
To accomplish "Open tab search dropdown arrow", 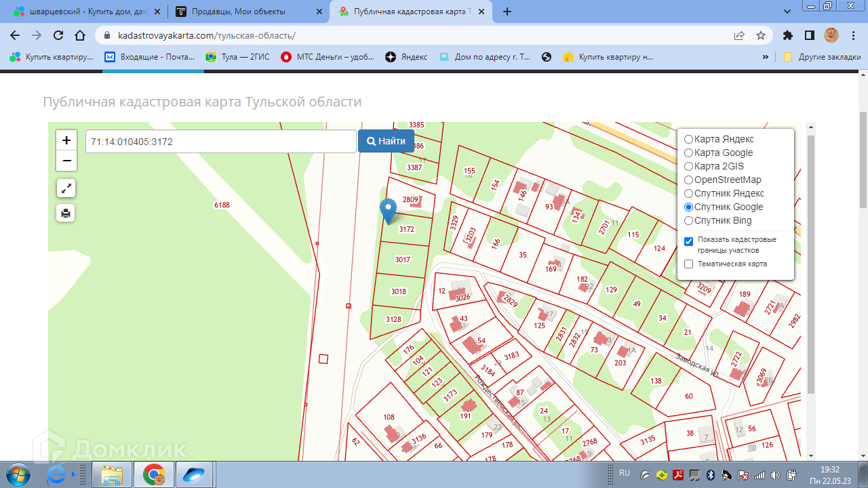I will pos(787,12).
